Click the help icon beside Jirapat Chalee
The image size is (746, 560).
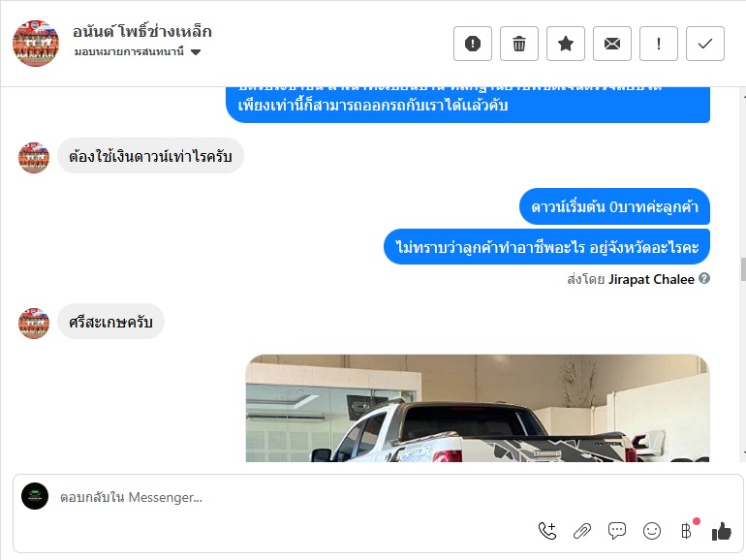[x=704, y=278]
